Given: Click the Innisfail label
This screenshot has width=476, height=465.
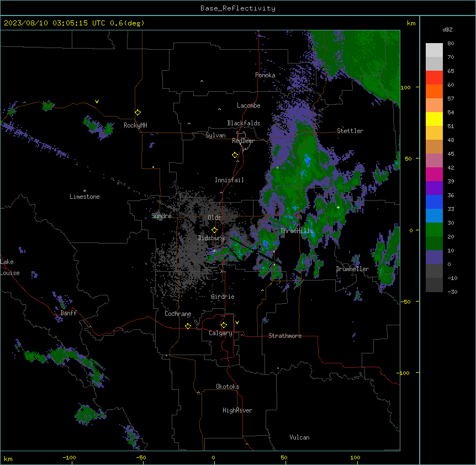Looking at the screenshot, I should pos(229,180).
